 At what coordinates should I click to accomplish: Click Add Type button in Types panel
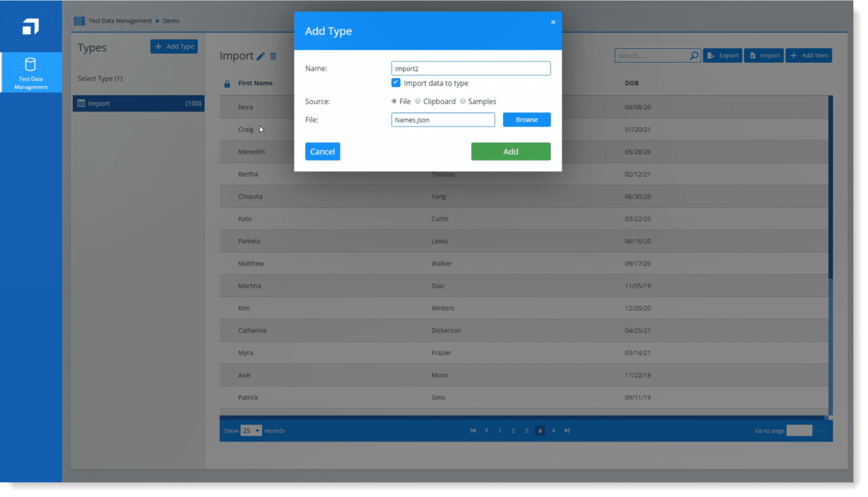[174, 47]
